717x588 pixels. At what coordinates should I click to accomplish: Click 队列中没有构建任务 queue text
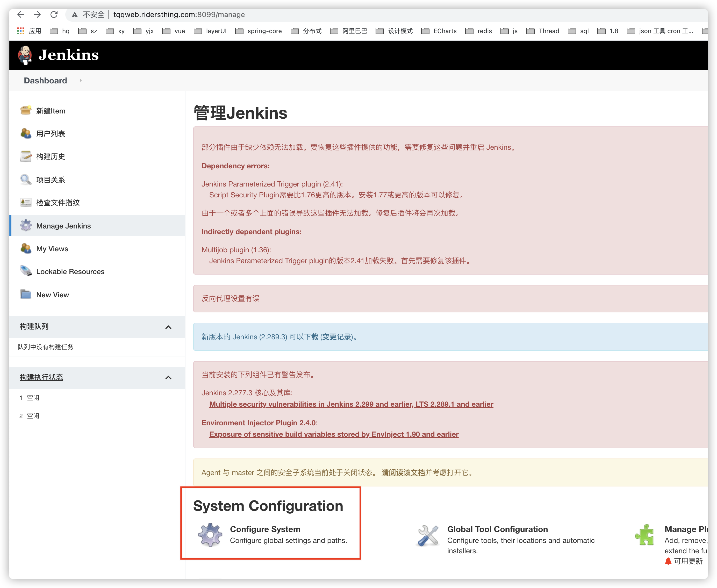click(46, 347)
